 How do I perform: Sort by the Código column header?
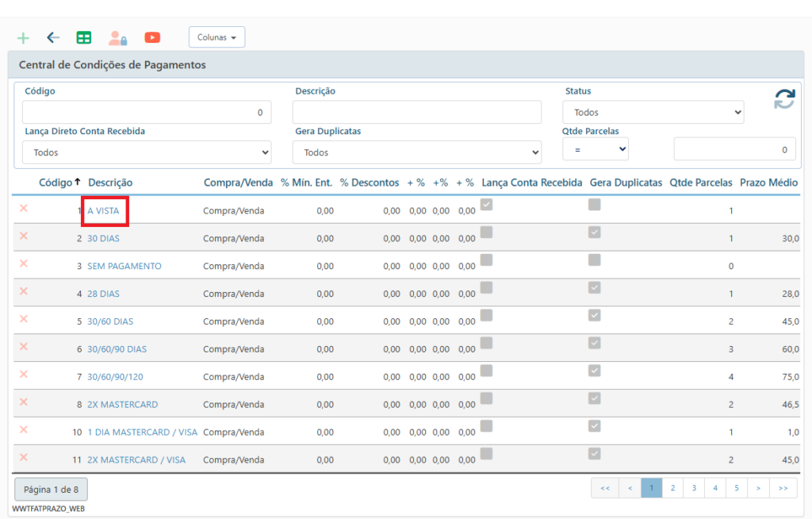click(56, 183)
